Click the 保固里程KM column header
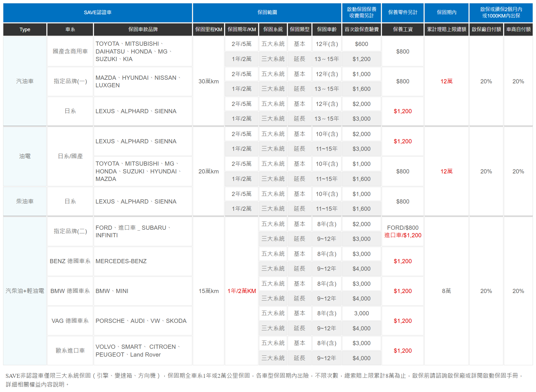 tap(209, 30)
